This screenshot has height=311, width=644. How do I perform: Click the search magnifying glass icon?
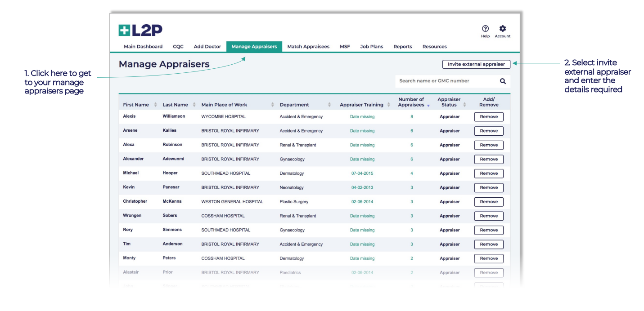coord(503,81)
